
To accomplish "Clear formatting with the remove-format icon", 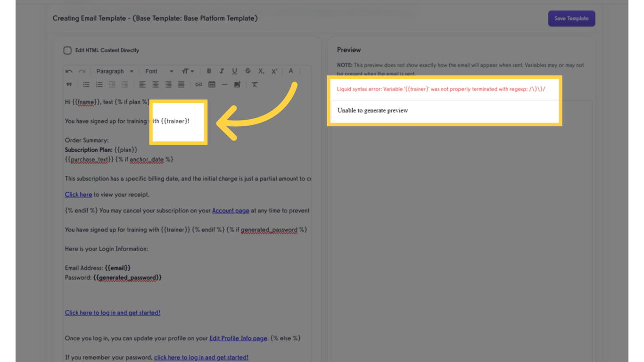I will pyautogui.click(x=255, y=84).
